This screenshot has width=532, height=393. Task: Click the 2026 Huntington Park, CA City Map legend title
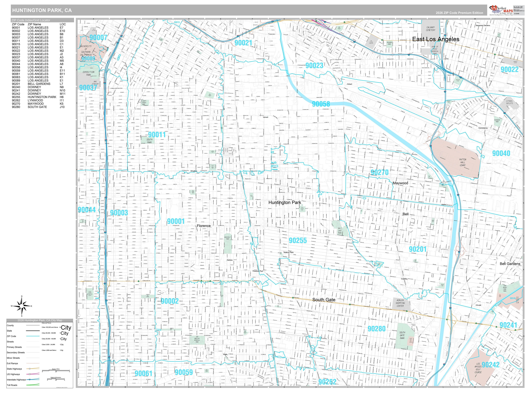click(39, 320)
